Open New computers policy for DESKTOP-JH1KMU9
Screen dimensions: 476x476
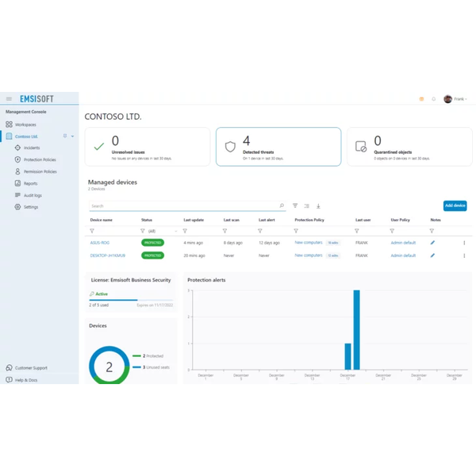point(309,255)
